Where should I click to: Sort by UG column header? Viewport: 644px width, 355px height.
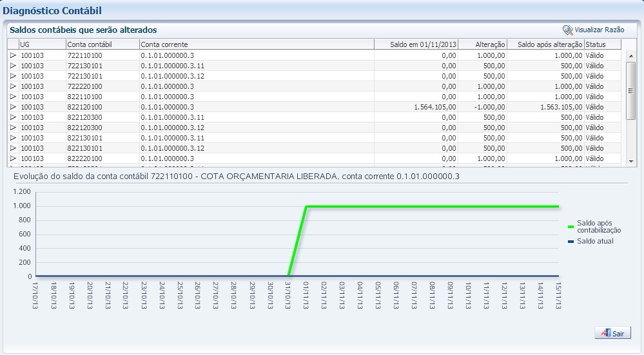[x=42, y=44]
